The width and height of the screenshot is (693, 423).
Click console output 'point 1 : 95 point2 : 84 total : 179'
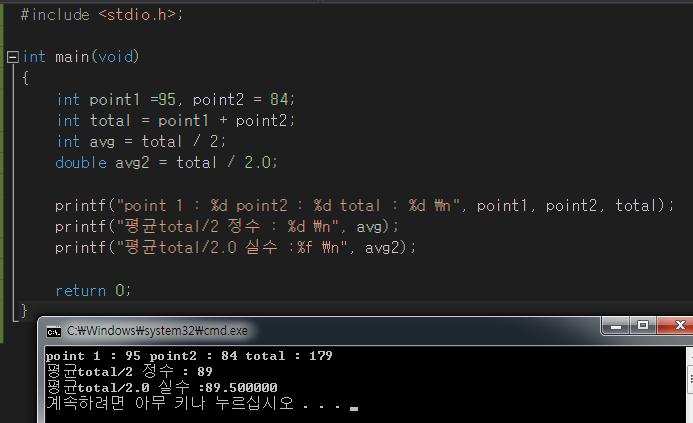pyautogui.click(x=189, y=356)
